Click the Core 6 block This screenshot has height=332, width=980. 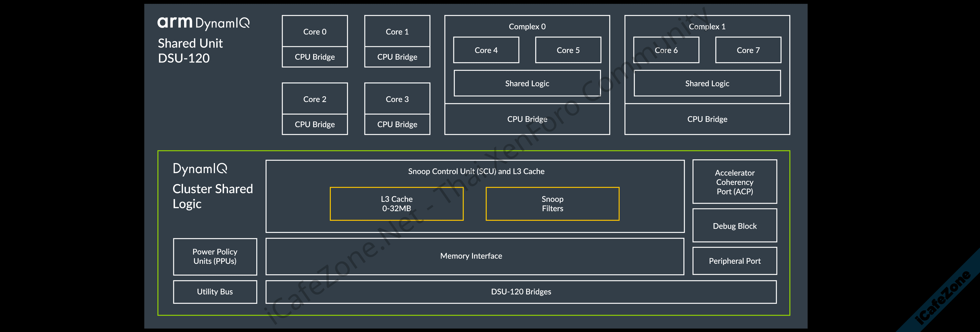[x=666, y=50]
